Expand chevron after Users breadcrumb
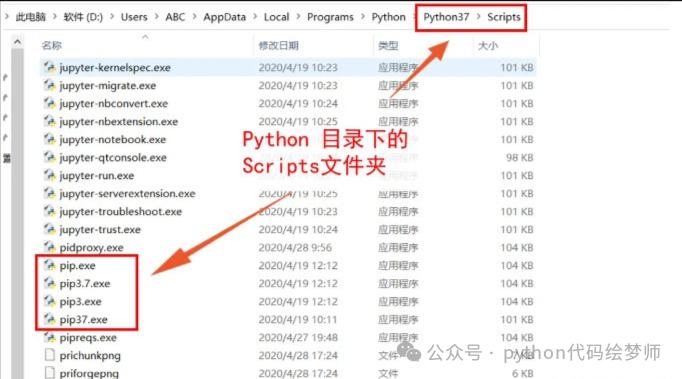Screen dimensions: 682x379 [x=157, y=17]
